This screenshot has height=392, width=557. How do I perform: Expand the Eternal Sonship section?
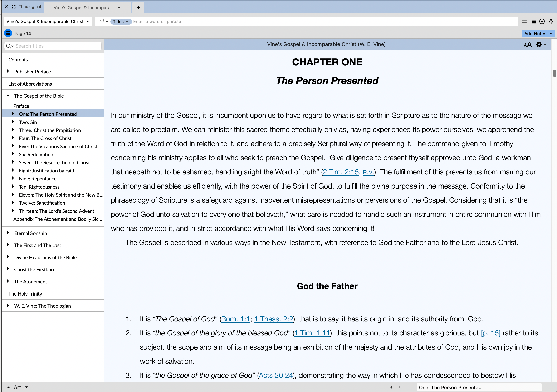click(8, 233)
